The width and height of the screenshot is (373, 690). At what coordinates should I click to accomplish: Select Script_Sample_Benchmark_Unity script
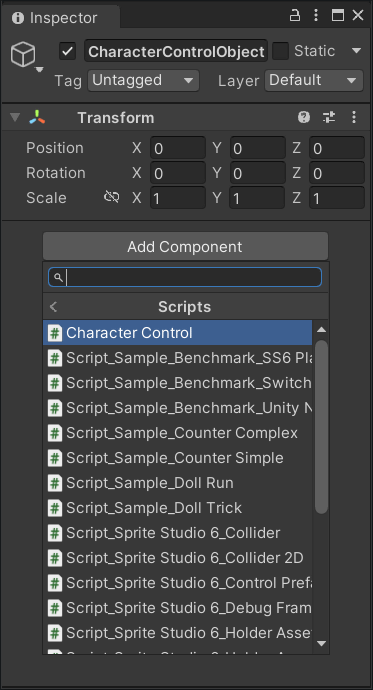pos(177,408)
